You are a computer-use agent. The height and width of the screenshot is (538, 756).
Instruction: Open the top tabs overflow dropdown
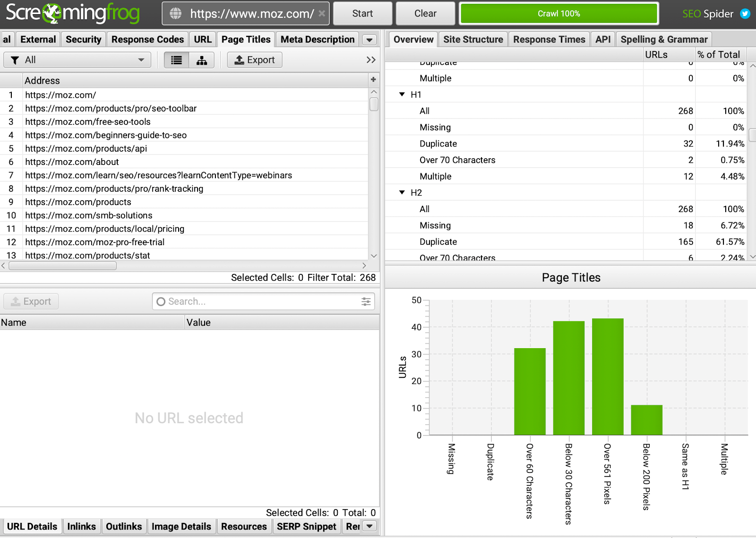369,40
